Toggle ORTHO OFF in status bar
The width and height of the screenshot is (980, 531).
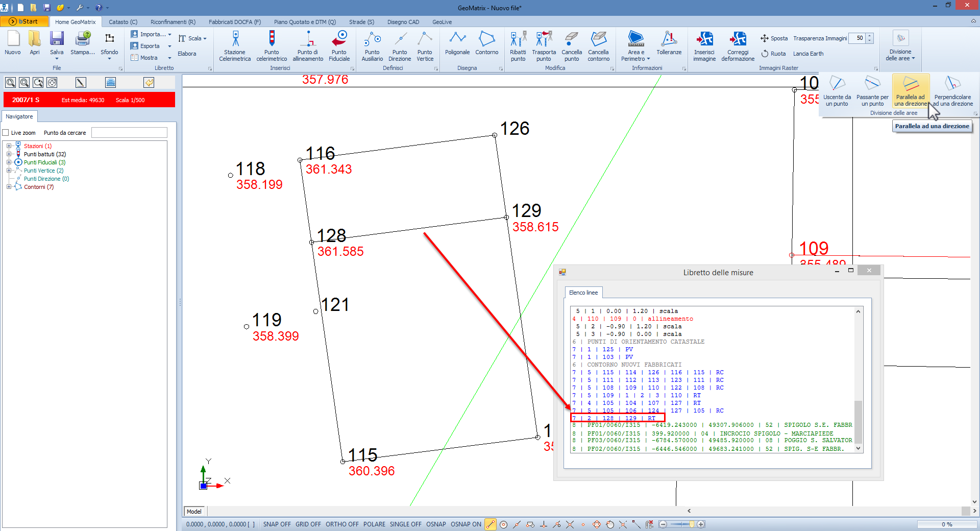pos(342,524)
